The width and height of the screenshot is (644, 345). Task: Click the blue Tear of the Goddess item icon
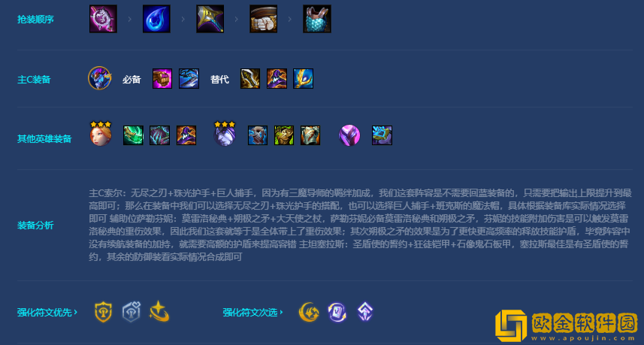[156, 19]
